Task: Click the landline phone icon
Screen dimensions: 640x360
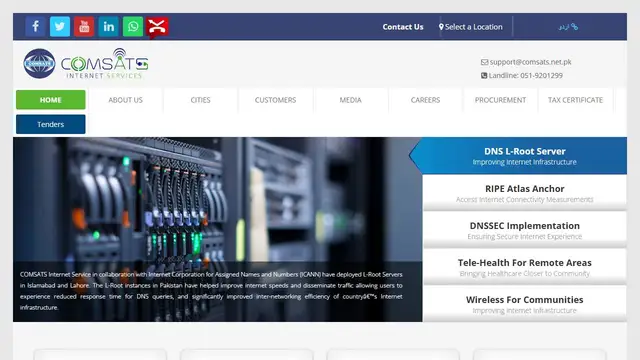Action: (x=484, y=76)
